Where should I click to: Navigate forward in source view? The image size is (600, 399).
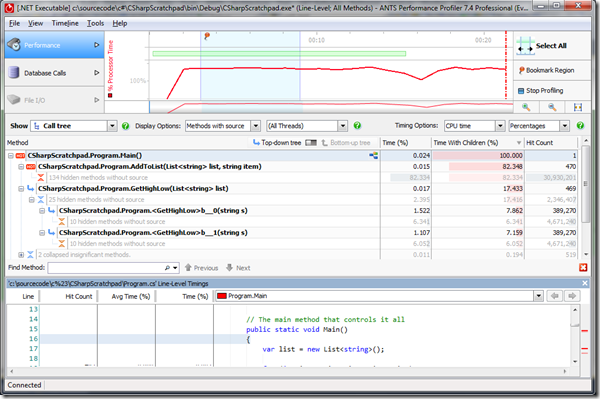[x=572, y=296]
